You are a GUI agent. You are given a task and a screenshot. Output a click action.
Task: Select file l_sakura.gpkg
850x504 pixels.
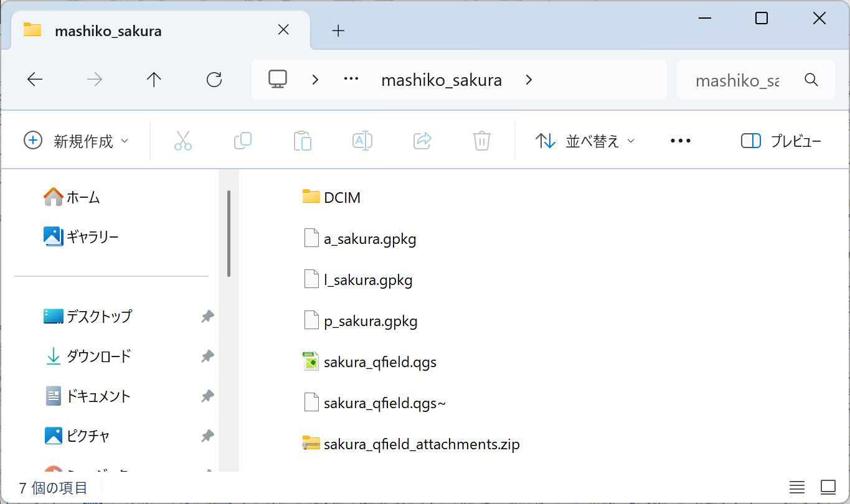tap(357, 280)
